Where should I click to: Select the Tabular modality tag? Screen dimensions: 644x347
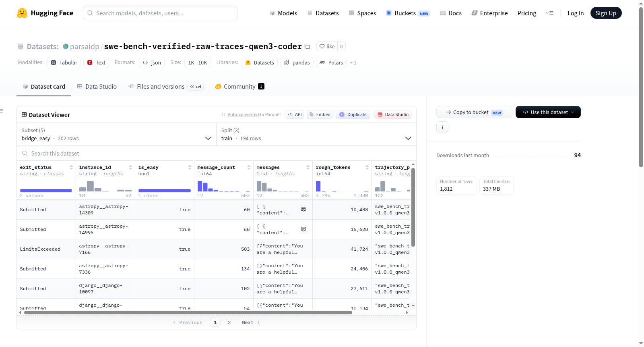point(64,62)
